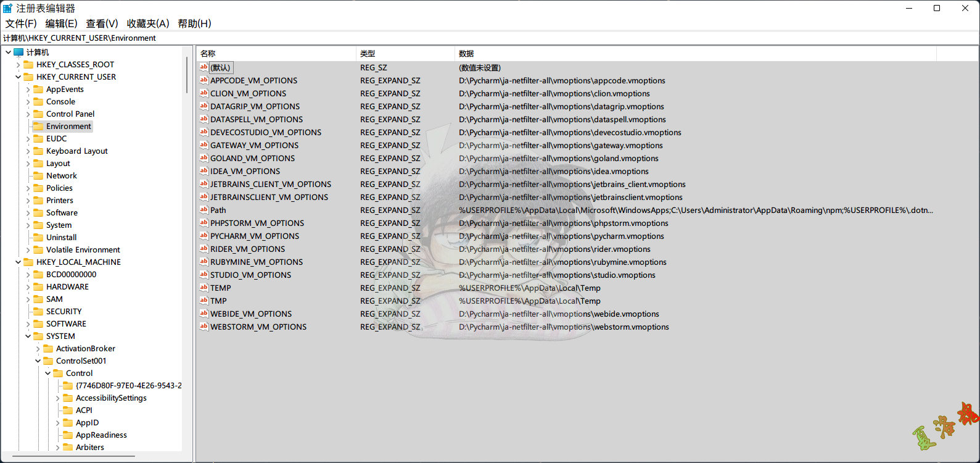Click the icon of RIDER_VM_OPTIONS entry
The height and width of the screenshot is (463, 980).
[204, 249]
